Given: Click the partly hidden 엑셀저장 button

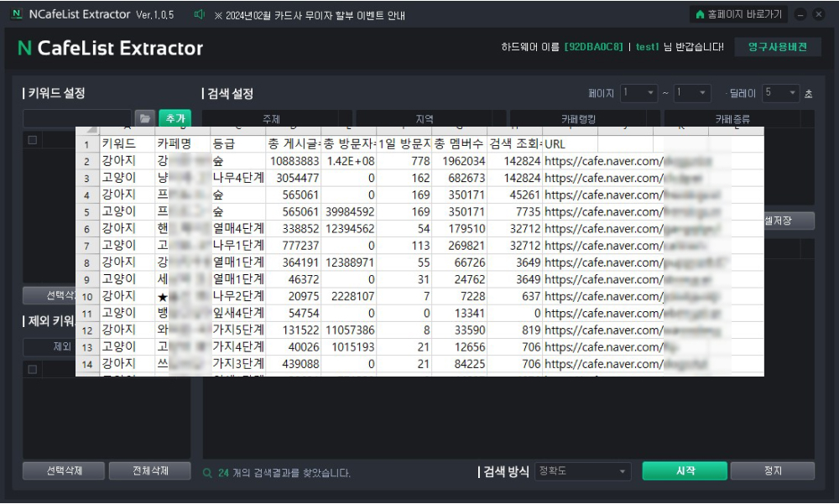Looking at the screenshot, I should [x=789, y=221].
